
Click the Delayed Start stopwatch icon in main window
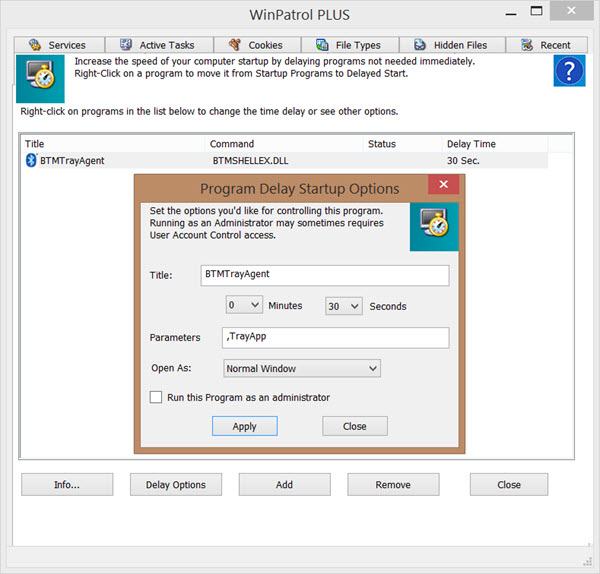click(40, 78)
